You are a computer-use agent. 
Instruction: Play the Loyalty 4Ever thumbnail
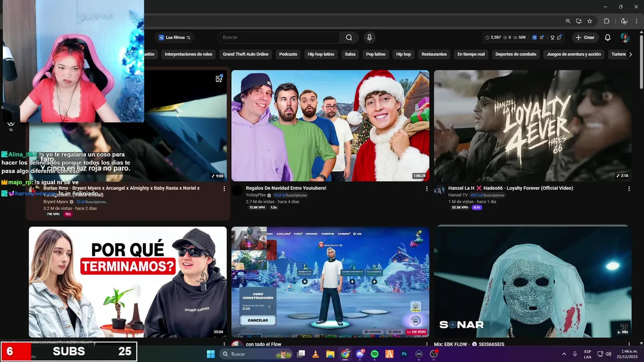tap(533, 126)
